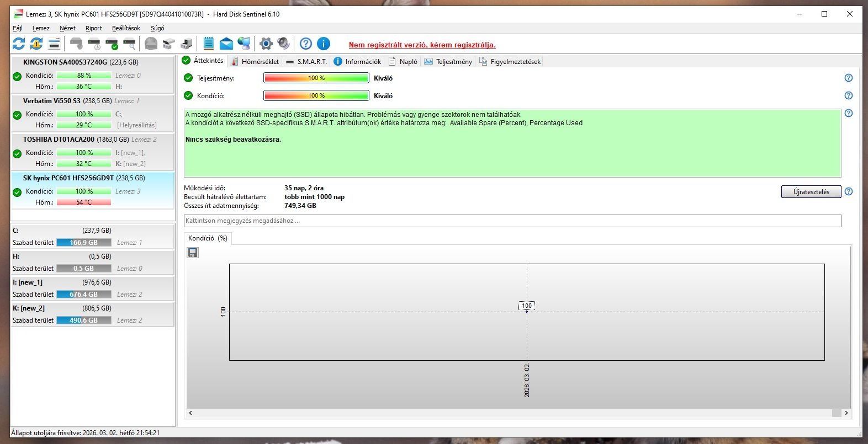Click help icon beside Teljesítmény bar
The width and height of the screenshot is (868, 444).
(849, 78)
